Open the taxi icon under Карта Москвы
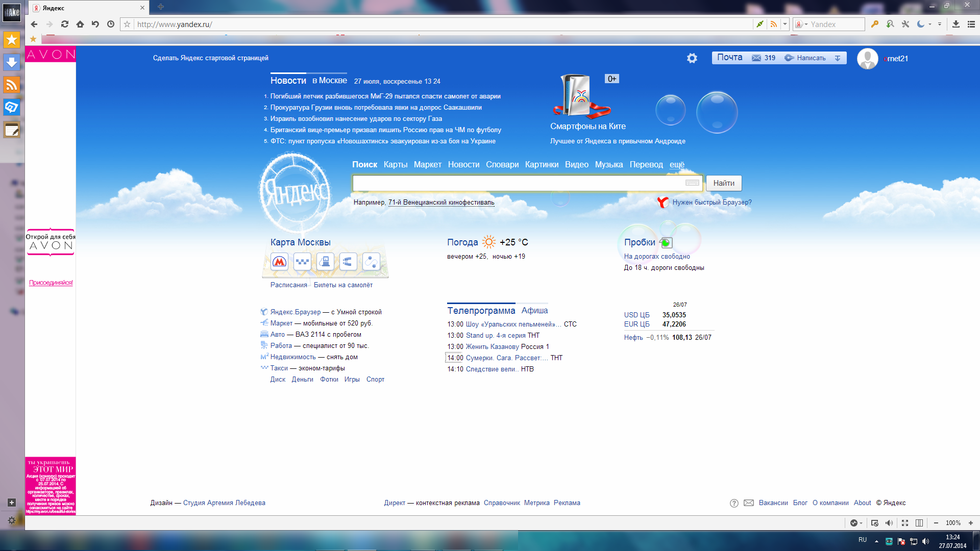Image resolution: width=980 pixels, height=551 pixels. click(302, 262)
